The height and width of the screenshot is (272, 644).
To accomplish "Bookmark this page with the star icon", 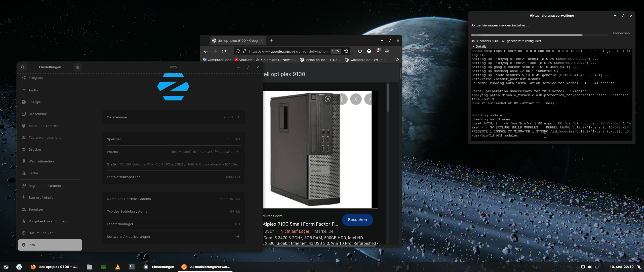I will point(346,51).
